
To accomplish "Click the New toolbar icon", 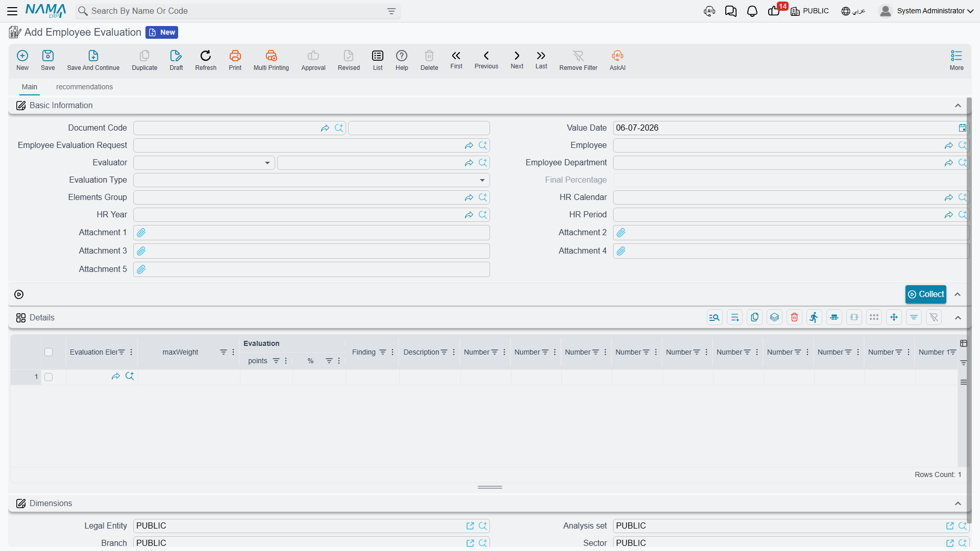I will 22,60.
